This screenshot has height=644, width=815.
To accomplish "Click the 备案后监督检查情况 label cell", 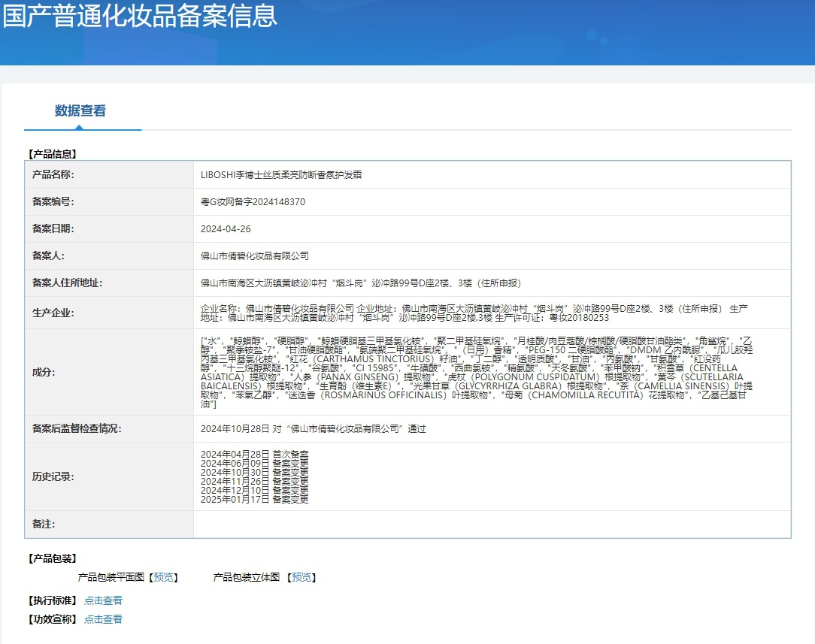I will pos(109,428).
